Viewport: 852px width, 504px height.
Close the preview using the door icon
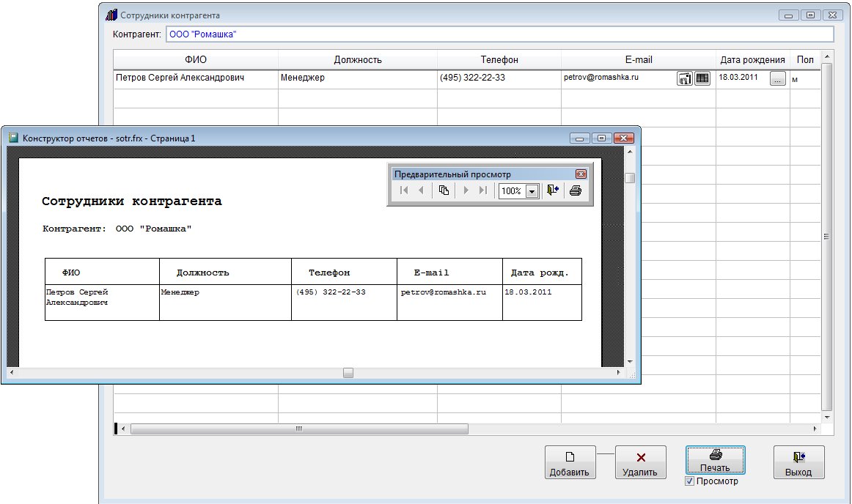click(553, 190)
